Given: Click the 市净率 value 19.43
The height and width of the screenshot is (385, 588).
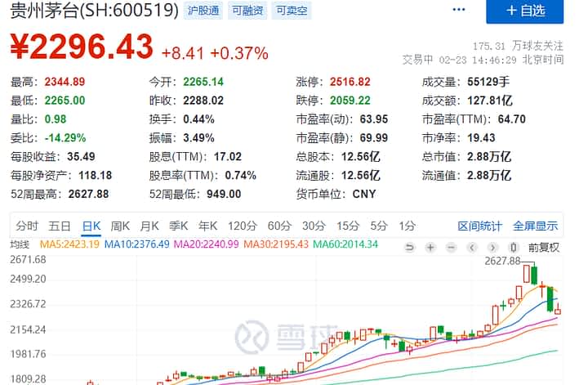Looking at the screenshot, I should tap(481, 137).
